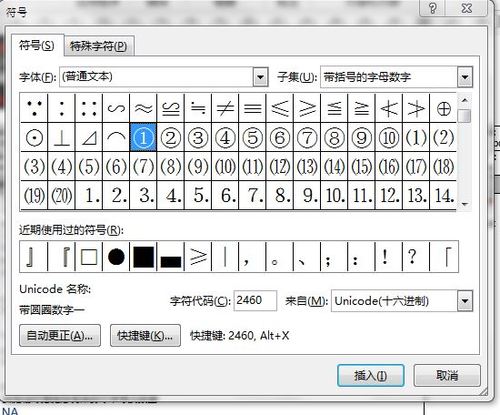This screenshot has height=415, width=500.
Task: Click the 自动更正(A)... button
Action: coord(60,335)
